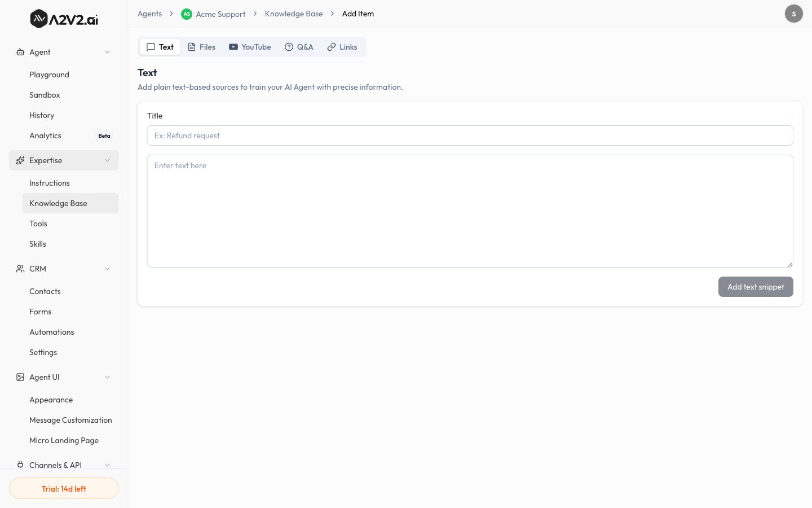Open Skills in the sidebar
The height and width of the screenshot is (508, 812).
tap(70, 244)
